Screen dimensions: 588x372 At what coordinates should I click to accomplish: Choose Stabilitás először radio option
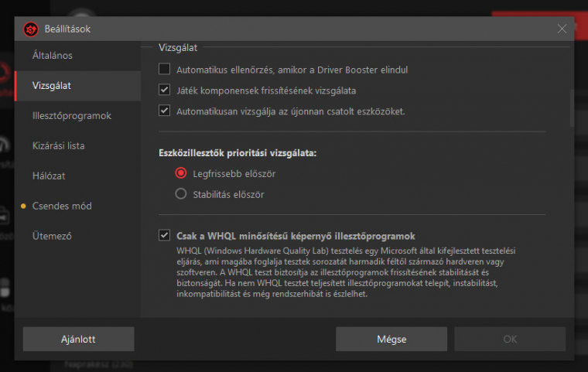click(x=181, y=194)
